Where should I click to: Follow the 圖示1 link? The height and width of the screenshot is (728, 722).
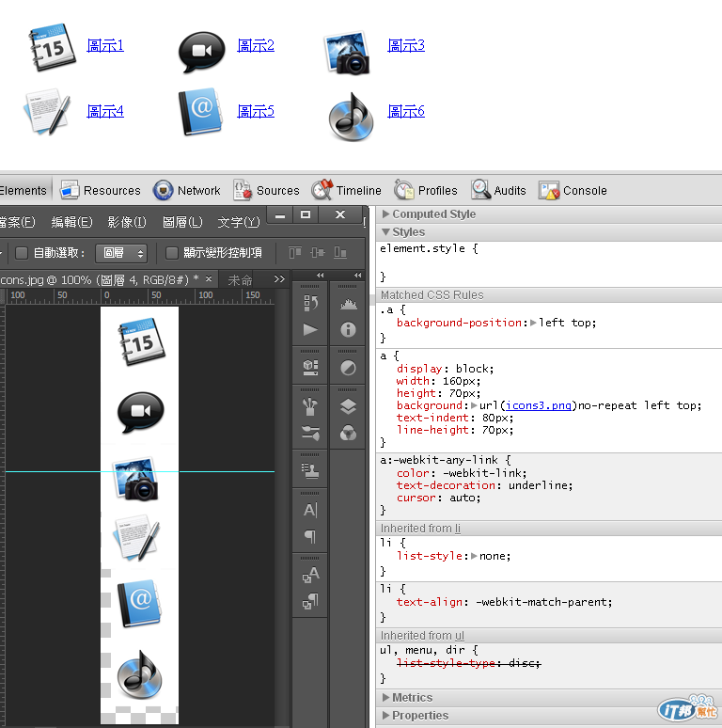click(x=105, y=45)
